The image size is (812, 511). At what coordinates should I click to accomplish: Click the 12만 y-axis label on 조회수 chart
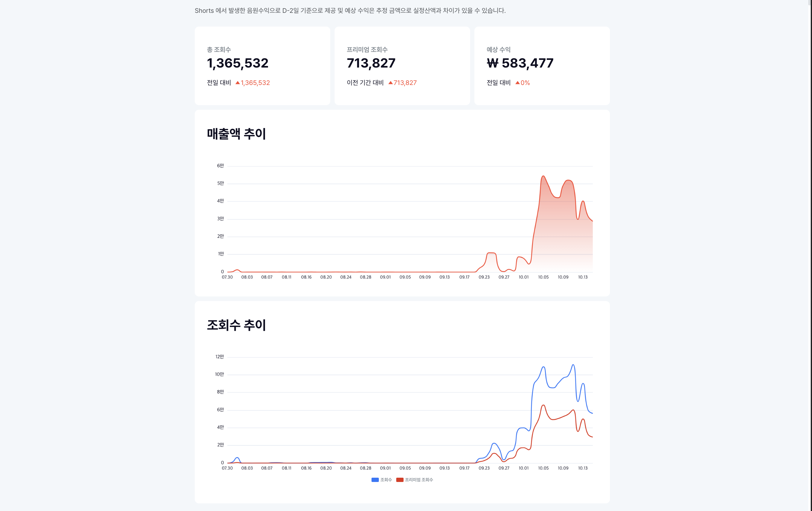pos(219,357)
